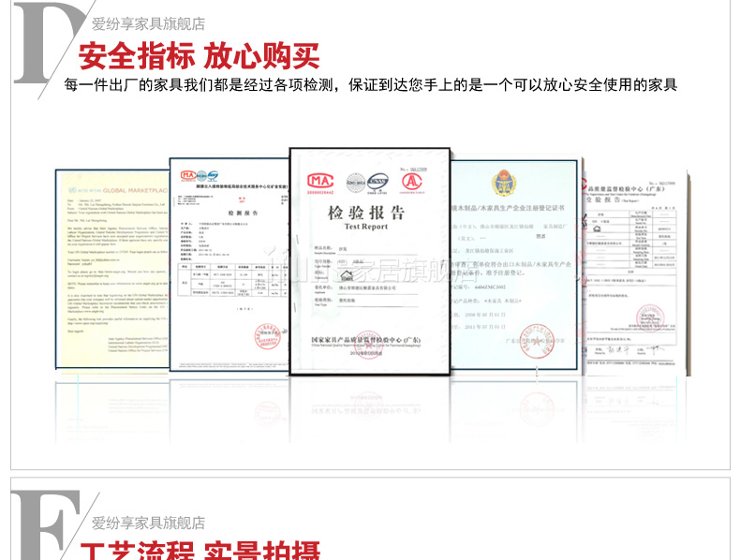Viewport: 740px width, 560px height.
Task: Open the 注册登记证书 certificate with emblem
Action: click(x=514, y=265)
